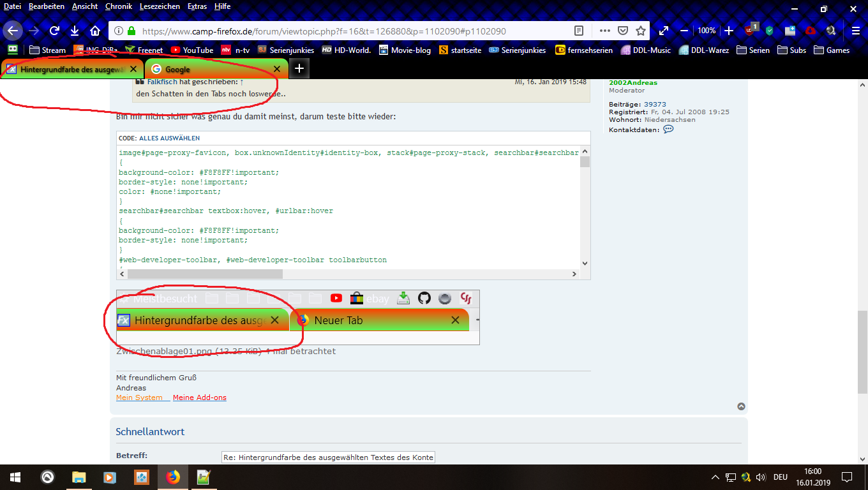This screenshot has width=868, height=490.
Task: Go back to the previous page
Action: click(13, 31)
